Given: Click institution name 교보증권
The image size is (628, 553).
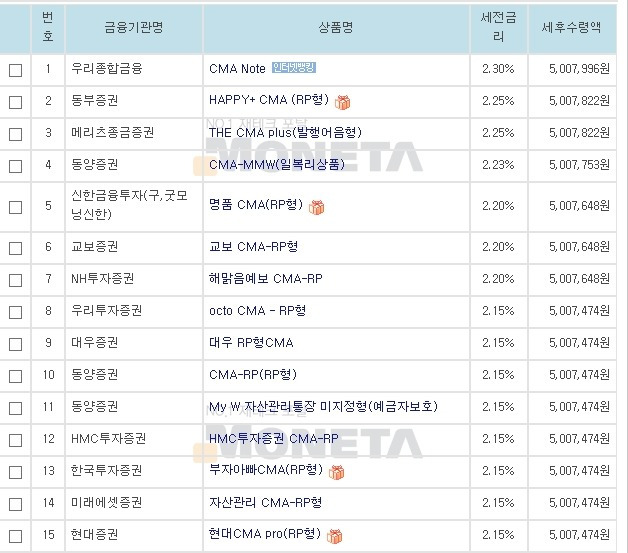Looking at the screenshot, I should [95, 246].
